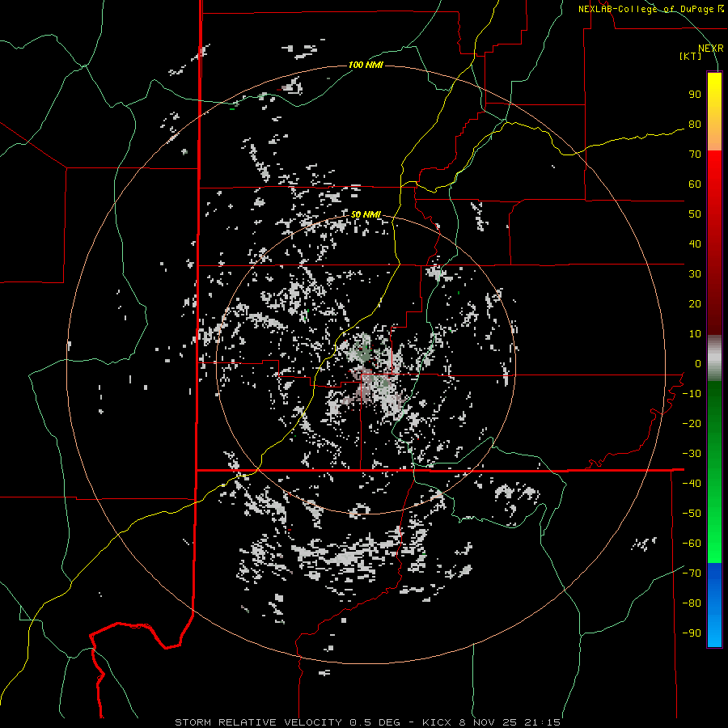Select the -30 value on velocity scale
This screenshot has height=728, width=728.
(692, 454)
